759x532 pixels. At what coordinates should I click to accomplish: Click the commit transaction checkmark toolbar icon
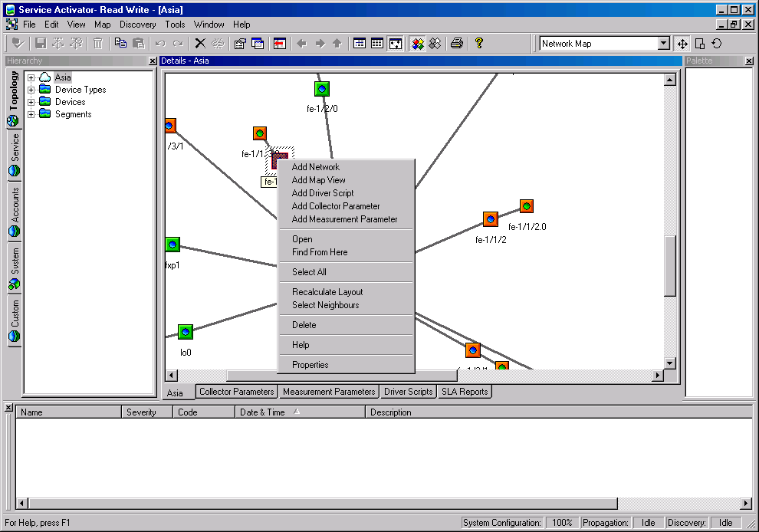18,44
